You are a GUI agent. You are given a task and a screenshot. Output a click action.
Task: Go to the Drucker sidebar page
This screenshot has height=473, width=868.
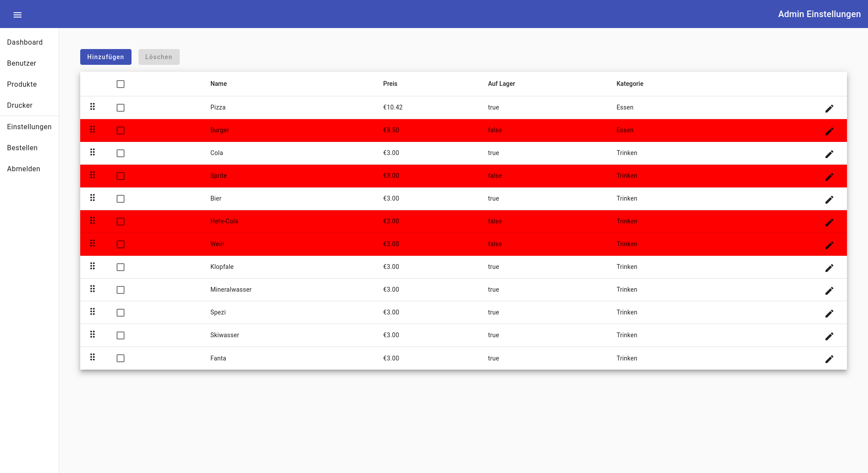20,105
